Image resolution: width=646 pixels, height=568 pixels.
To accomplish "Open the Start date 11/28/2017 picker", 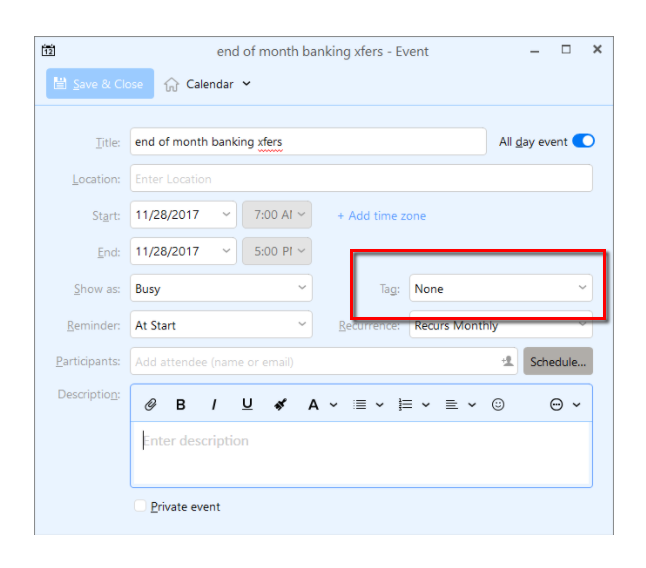I will pyautogui.click(x=183, y=215).
